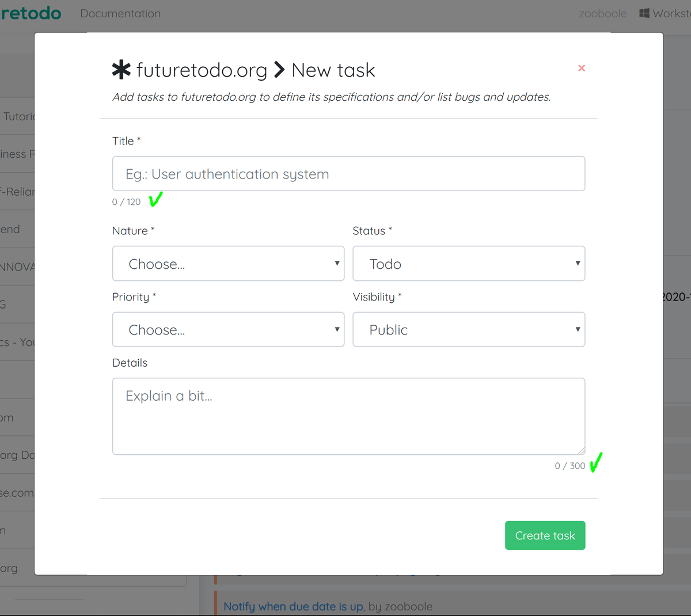Click the Title field label
Screen dimensions: 691x616
pos(126,141)
